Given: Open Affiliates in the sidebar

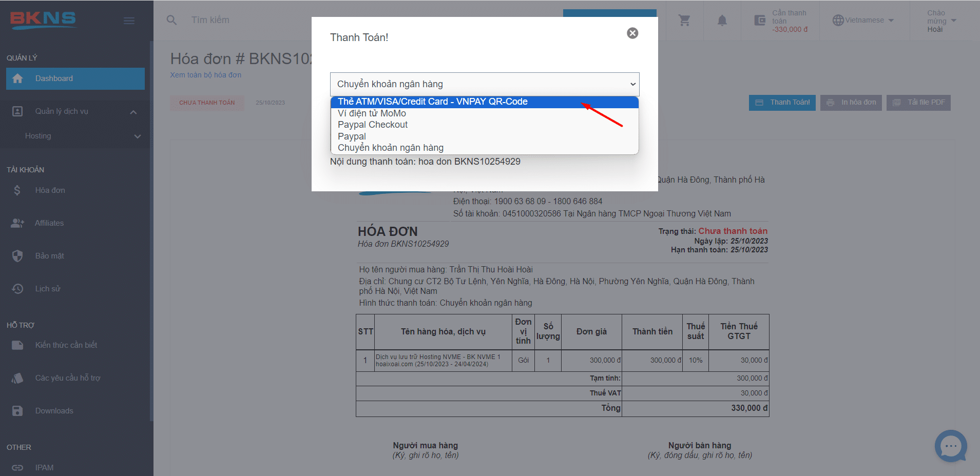Looking at the screenshot, I should (x=49, y=223).
